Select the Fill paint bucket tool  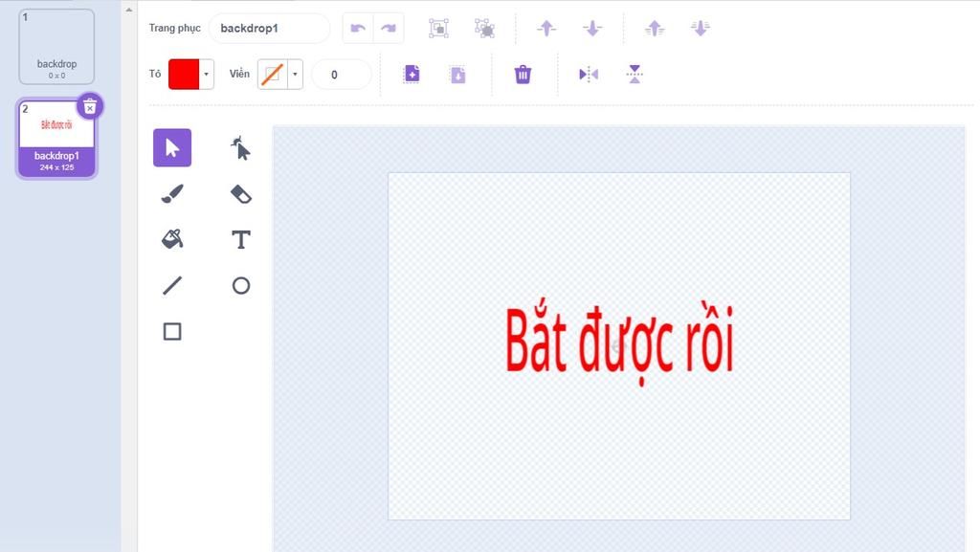coord(172,239)
